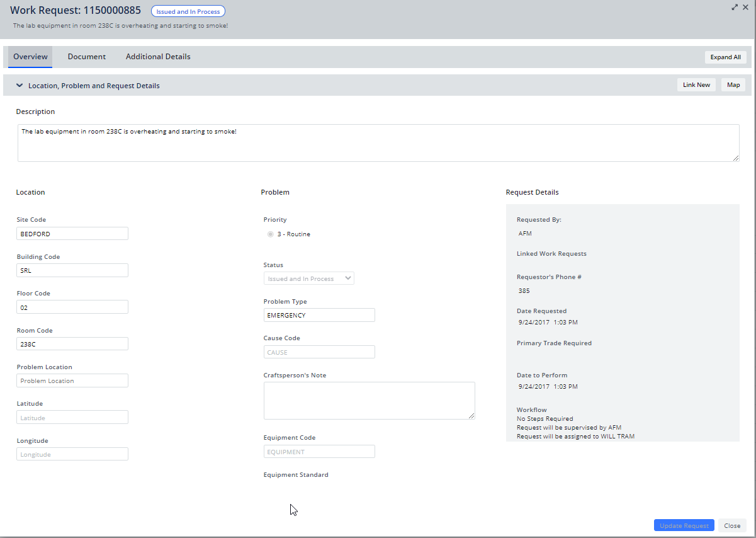Click the Description text box
The width and height of the screenshot is (756, 538).
(378, 142)
